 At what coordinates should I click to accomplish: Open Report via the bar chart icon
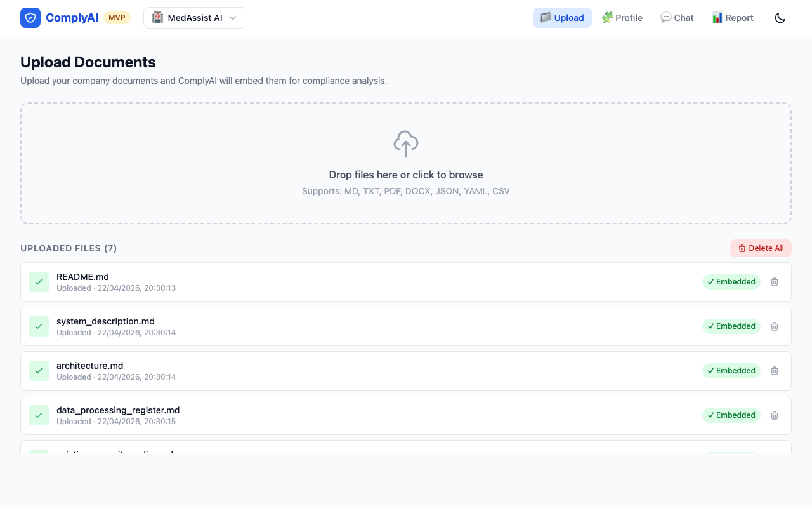pos(733,18)
